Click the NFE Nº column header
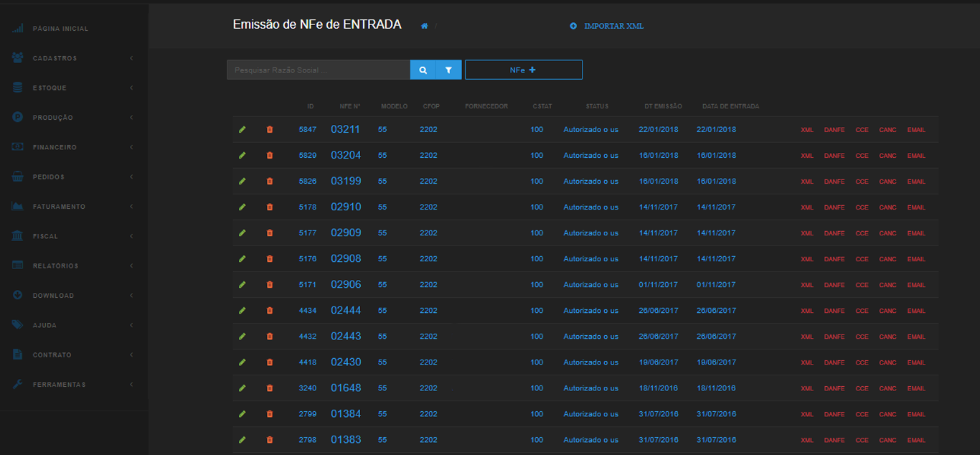The image size is (980, 455). tap(350, 106)
